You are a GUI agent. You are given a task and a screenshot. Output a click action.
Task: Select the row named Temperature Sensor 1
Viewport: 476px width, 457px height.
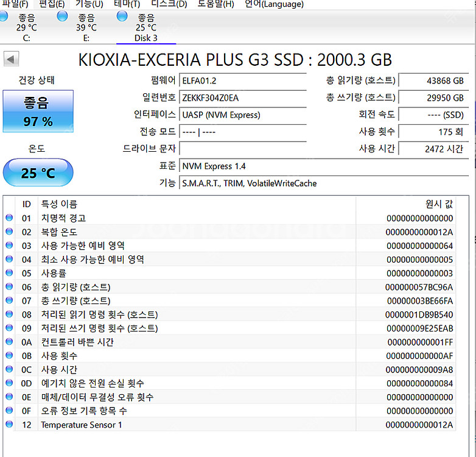click(x=229, y=425)
